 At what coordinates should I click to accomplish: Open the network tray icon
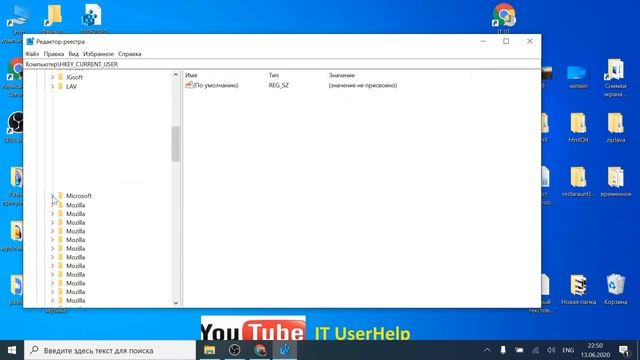(535, 350)
